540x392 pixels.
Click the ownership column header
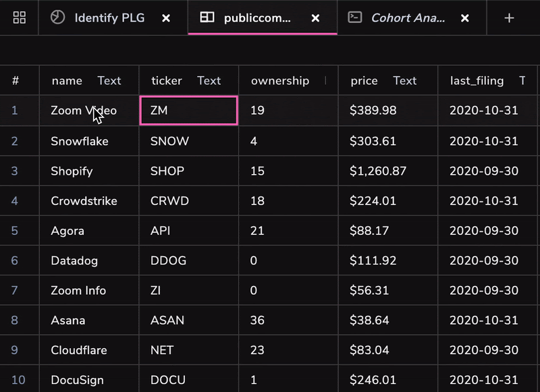[280, 81]
